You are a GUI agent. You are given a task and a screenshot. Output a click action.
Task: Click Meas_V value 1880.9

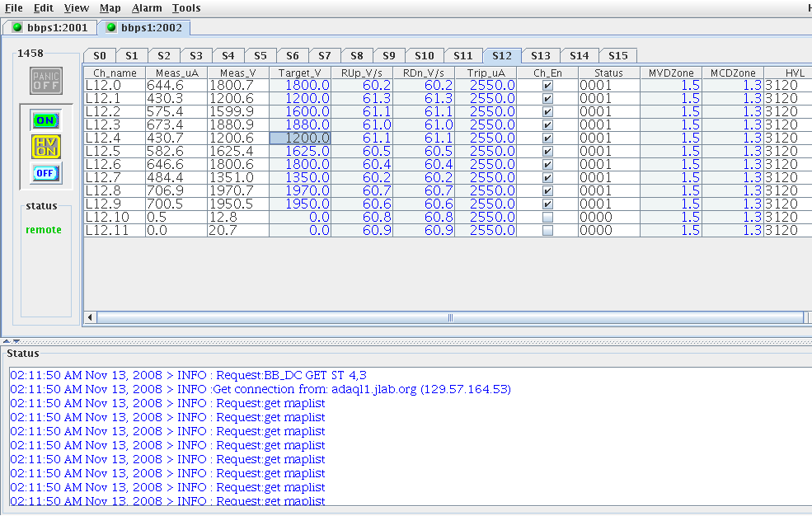point(238,124)
